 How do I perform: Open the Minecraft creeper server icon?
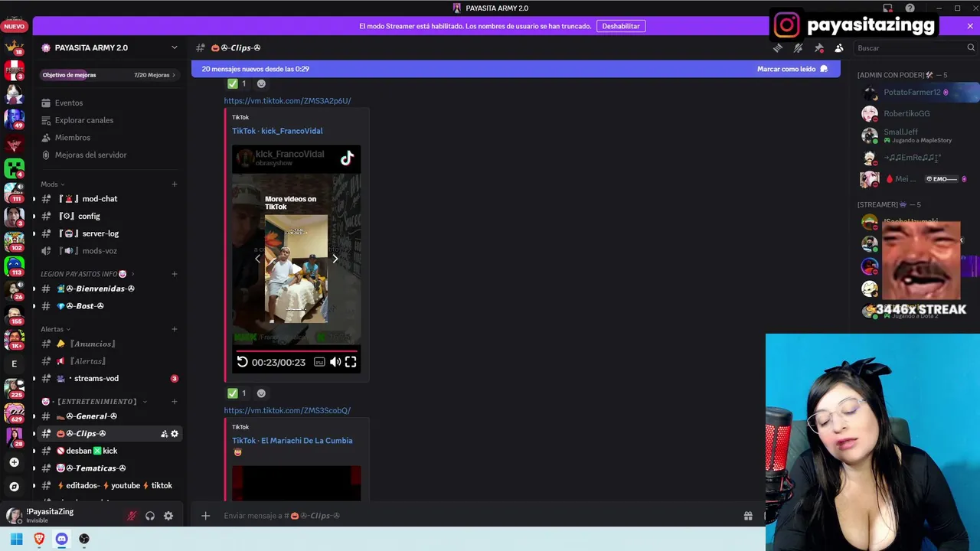14,167
